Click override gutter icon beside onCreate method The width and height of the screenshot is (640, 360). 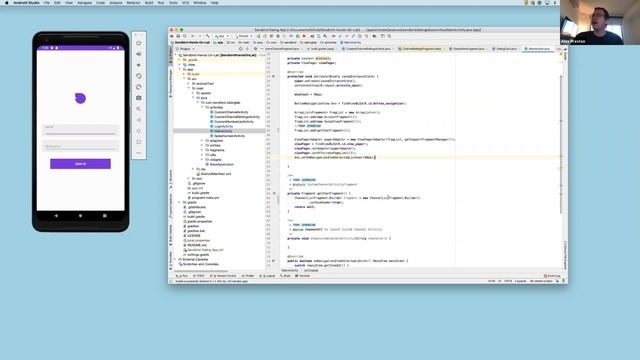coord(273,76)
